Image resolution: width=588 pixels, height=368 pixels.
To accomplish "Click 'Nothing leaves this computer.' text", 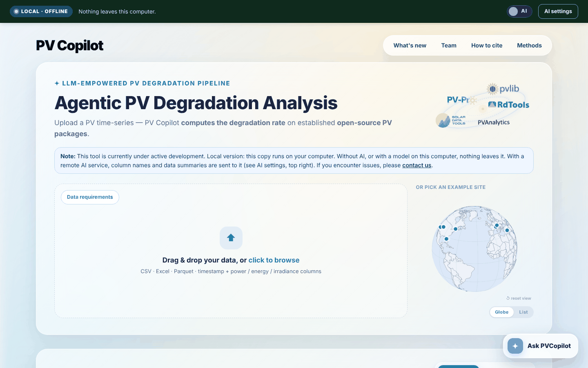I will pos(117,11).
